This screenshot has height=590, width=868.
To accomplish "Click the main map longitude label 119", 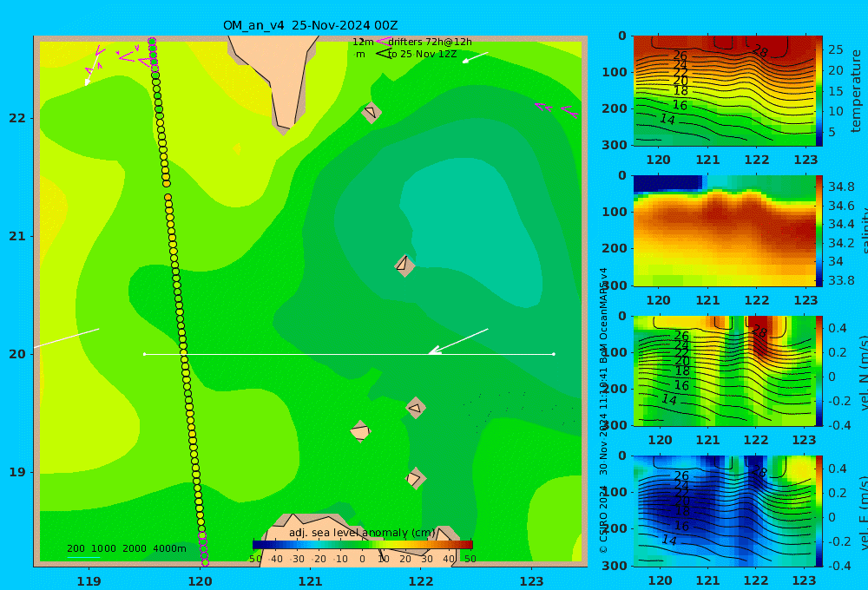I will coord(89,581).
